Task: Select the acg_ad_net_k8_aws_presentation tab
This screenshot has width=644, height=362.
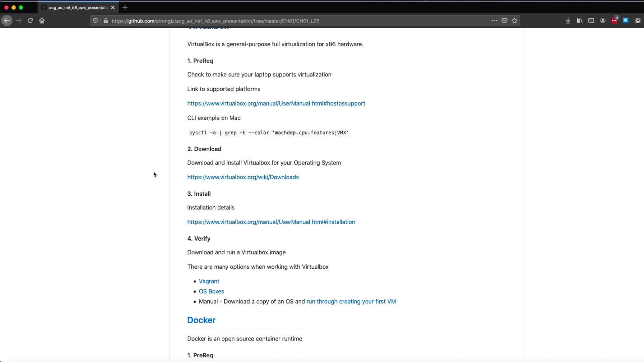Action: click(77, 7)
